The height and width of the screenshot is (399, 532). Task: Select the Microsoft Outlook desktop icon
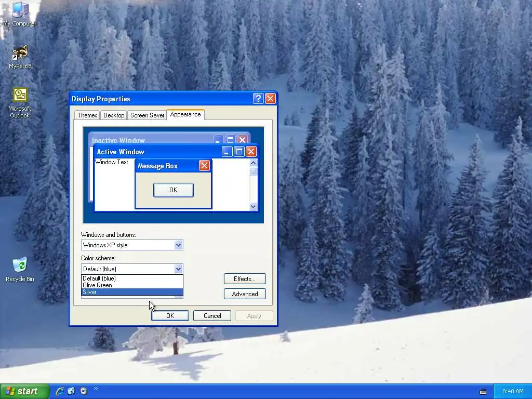click(x=20, y=103)
